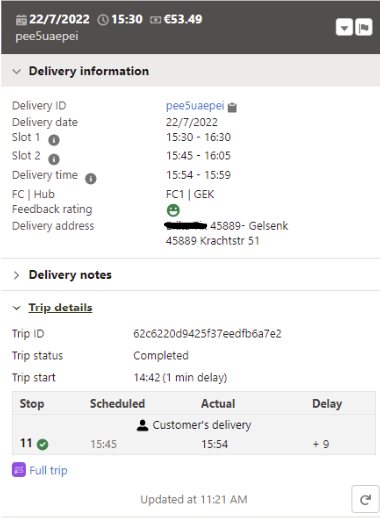Open the pee5uaepei delivery ID link
The image size is (380, 518).
pos(195,106)
